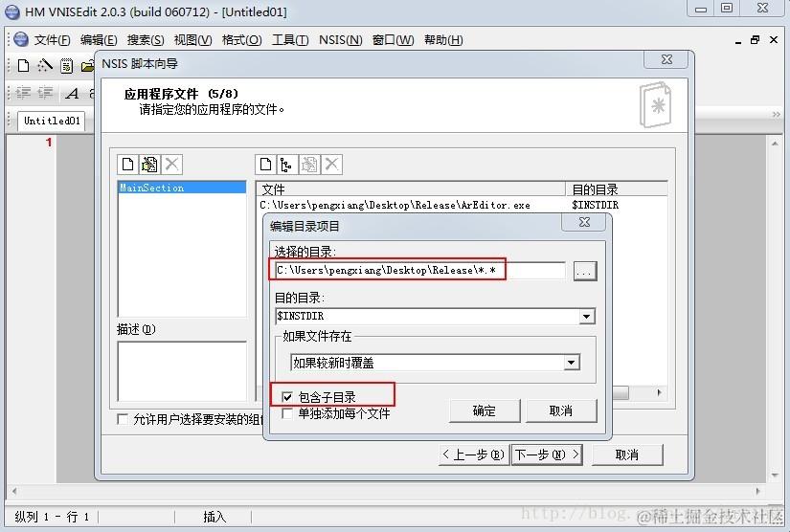Check 允许用户选择要安装的组件 option
This screenshot has height=532, width=790.
[x=123, y=419]
